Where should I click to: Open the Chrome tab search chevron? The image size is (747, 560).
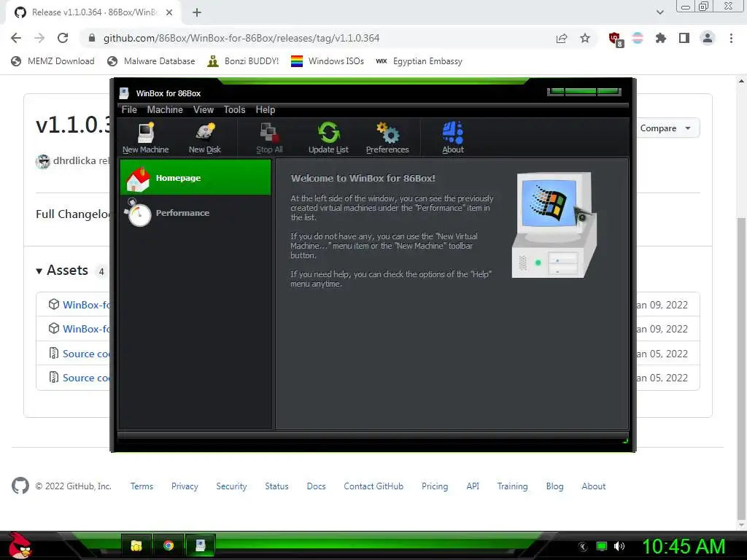(659, 12)
